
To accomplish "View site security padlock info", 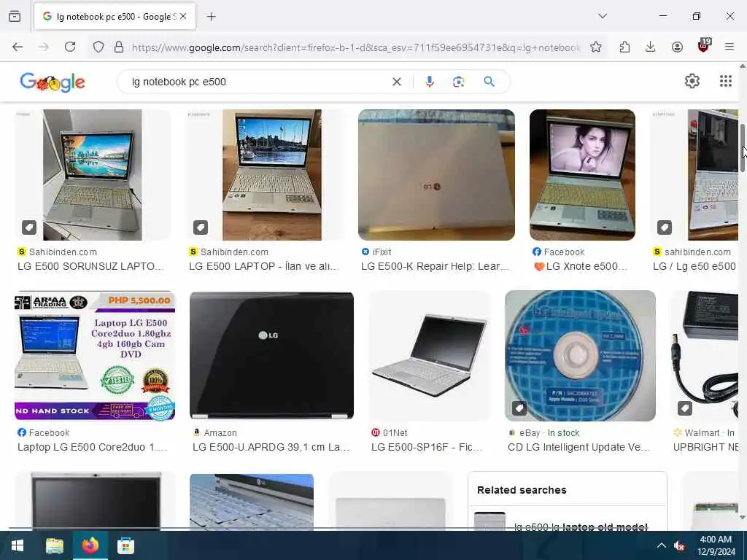I will 119,47.
